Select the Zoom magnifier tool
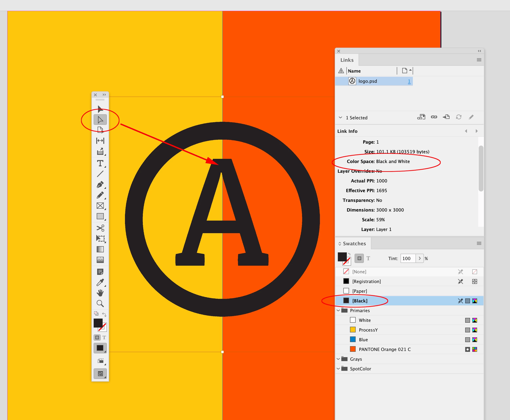 pyautogui.click(x=100, y=303)
